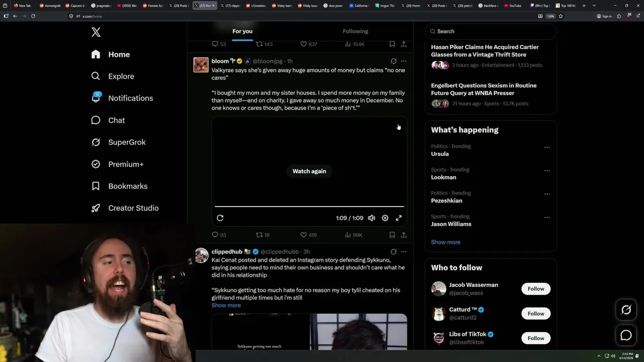Click Watch again on the video
Viewport: 644px width, 362px height.
[x=309, y=171]
